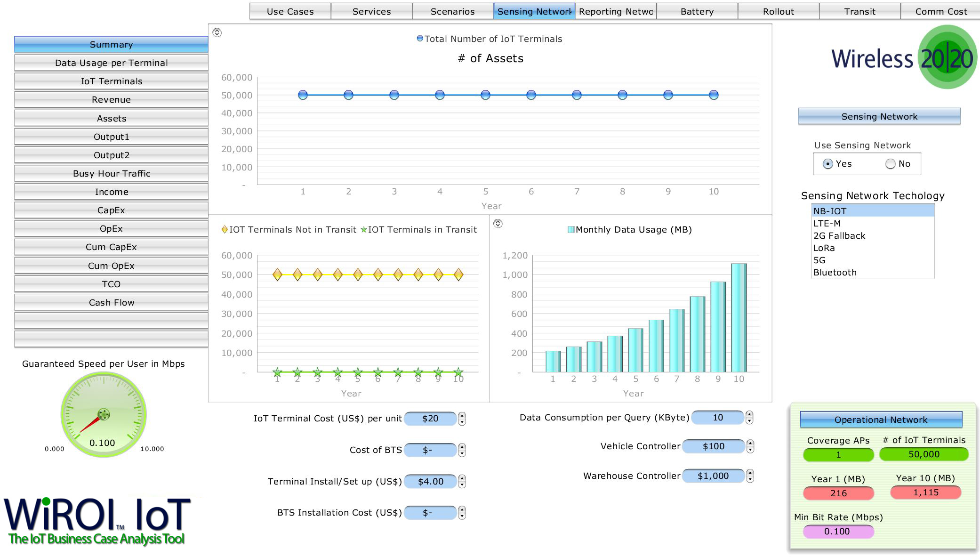Click the year 10 bar in Monthly Data Usage
The height and width of the screenshot is (557, 980).
click(739, 318)
